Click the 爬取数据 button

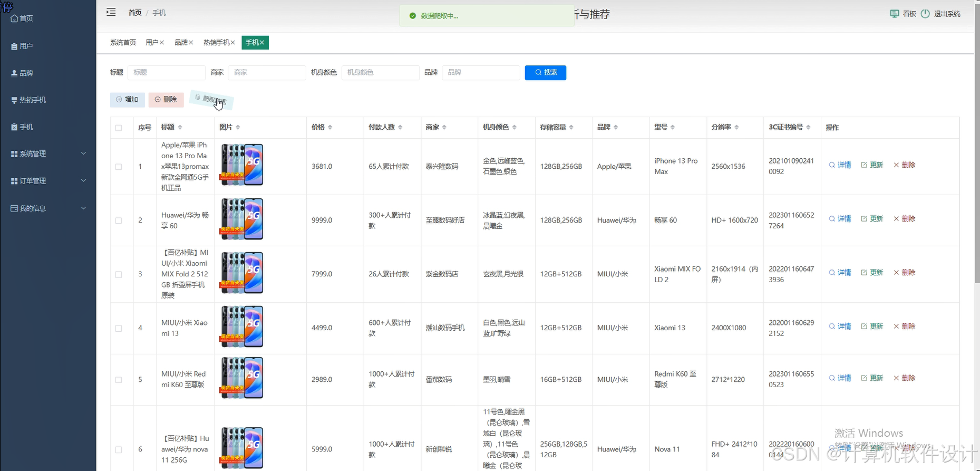coord(211,100)
